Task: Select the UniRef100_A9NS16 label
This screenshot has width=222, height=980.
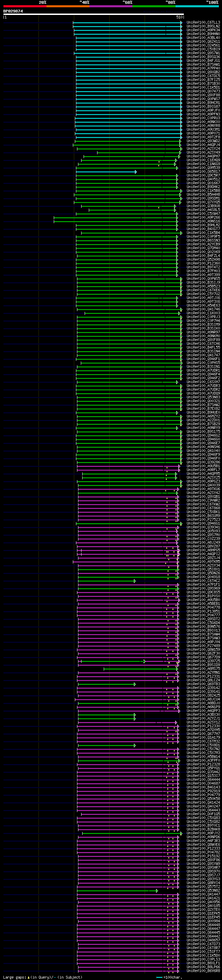Action: point(203,221)
